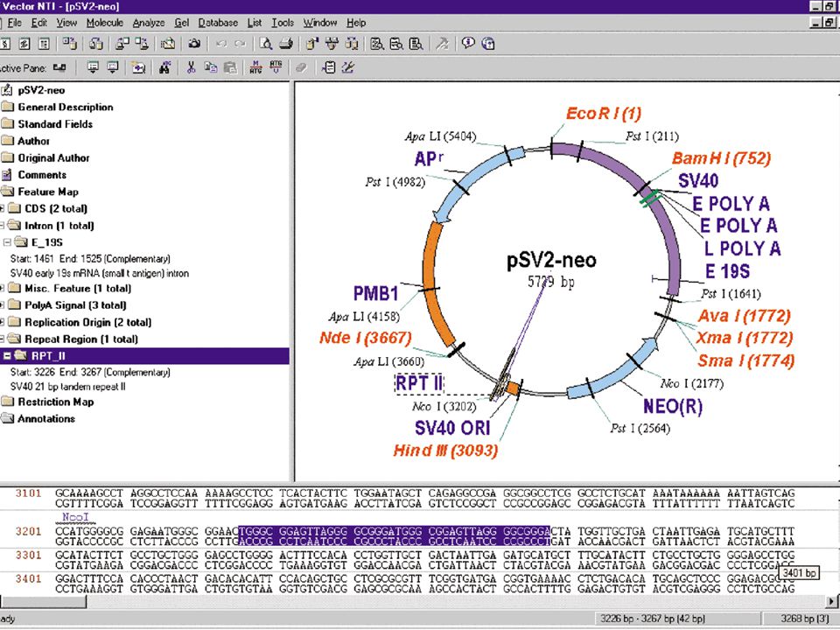Select the Standard Fields folder
This screenshot has width=840, height=630.
(x=55, y=124)
